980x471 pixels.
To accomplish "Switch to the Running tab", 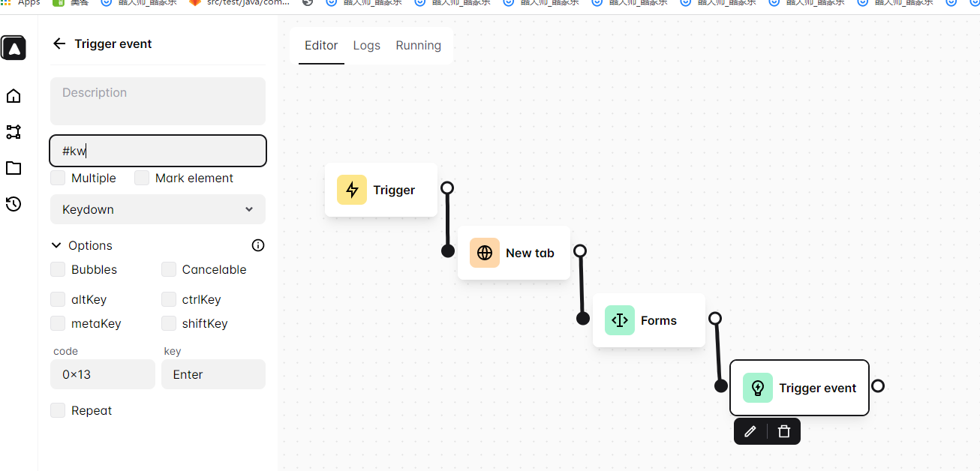I will tap(418, 45).
